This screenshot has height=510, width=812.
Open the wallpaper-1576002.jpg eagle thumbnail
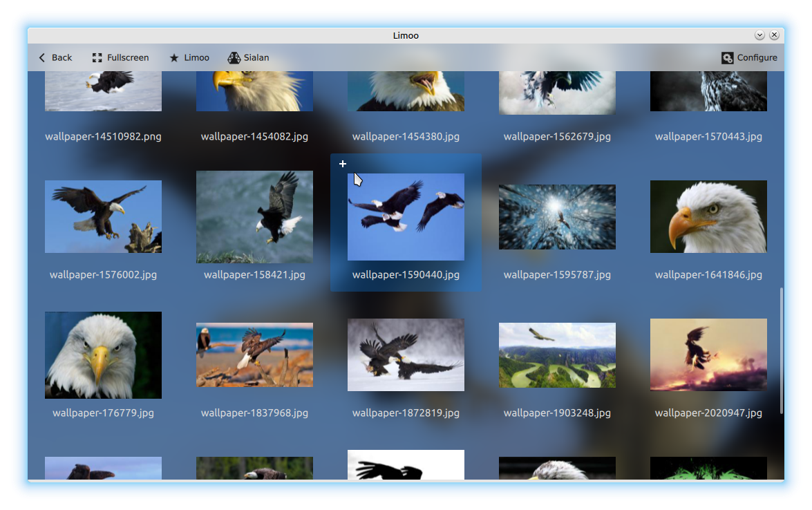click(103, 216)
